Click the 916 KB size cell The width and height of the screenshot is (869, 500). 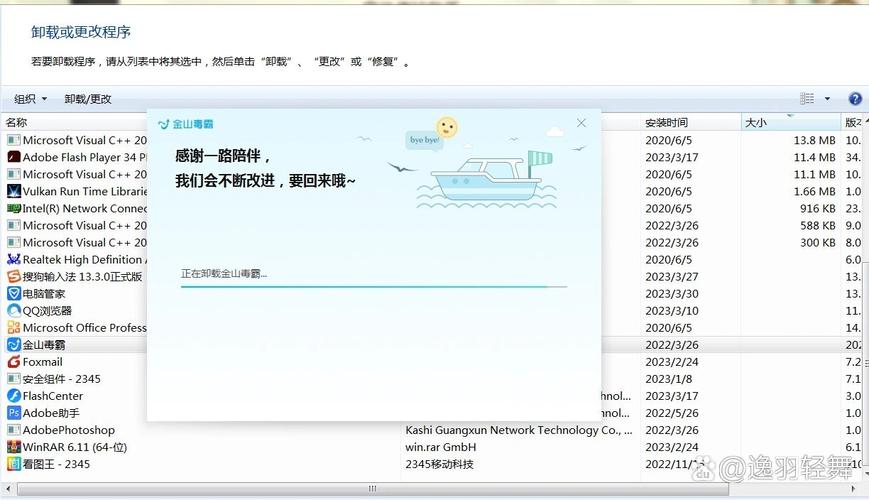pyautogui.click(x=817, y=208)
